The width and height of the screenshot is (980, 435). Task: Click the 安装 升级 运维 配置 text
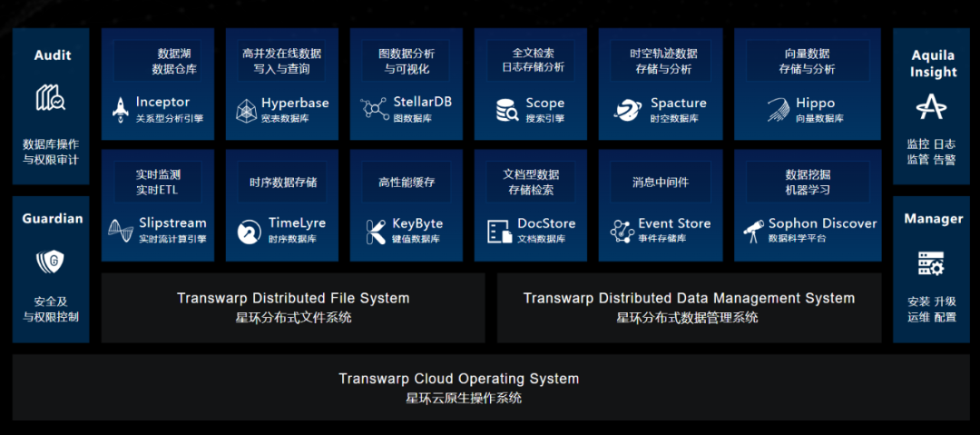[931, 309]
